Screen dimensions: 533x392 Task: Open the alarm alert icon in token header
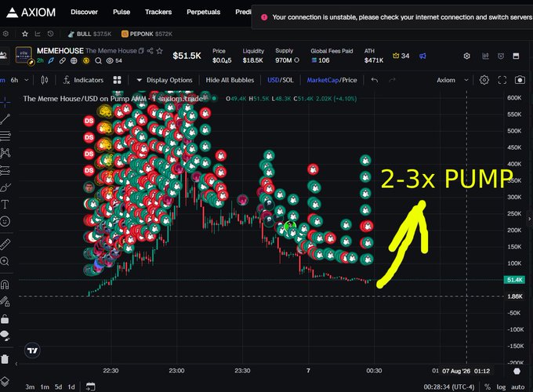tap(501, 56)
